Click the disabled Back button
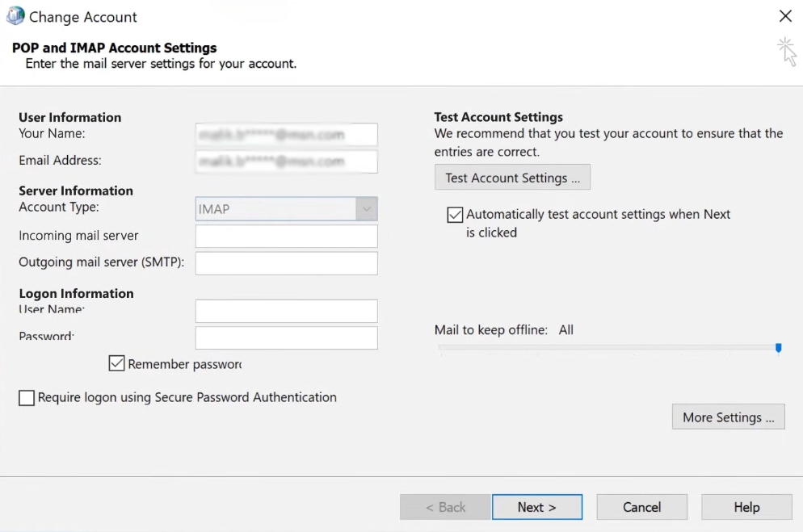The image size is (803, 532). coord(445,507)
